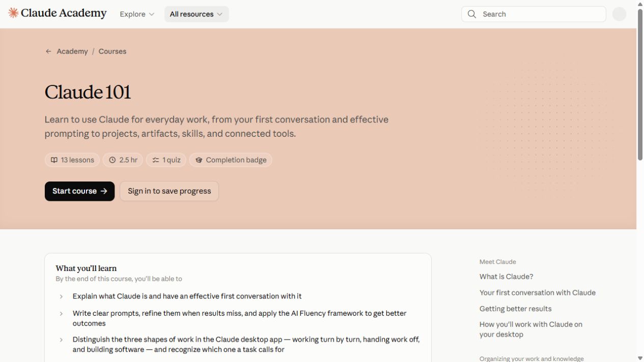Expand the 'Write clear prompts' objective chevron
644x362 pixels.
61,314
